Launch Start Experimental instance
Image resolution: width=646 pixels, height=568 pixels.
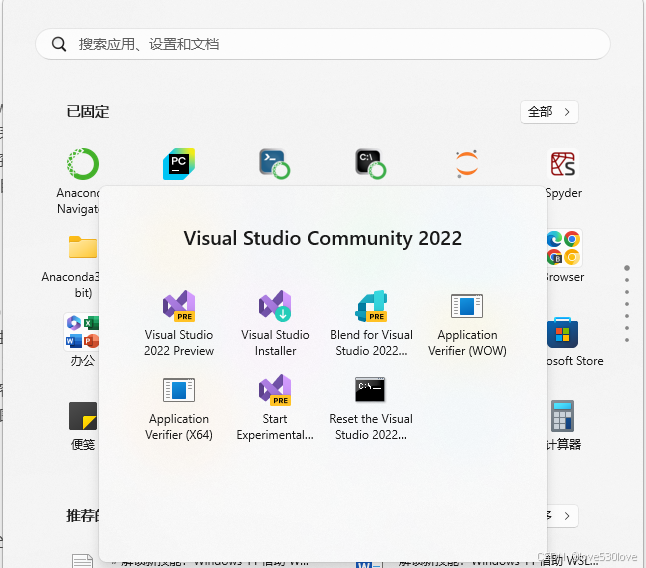pos(275,408)
